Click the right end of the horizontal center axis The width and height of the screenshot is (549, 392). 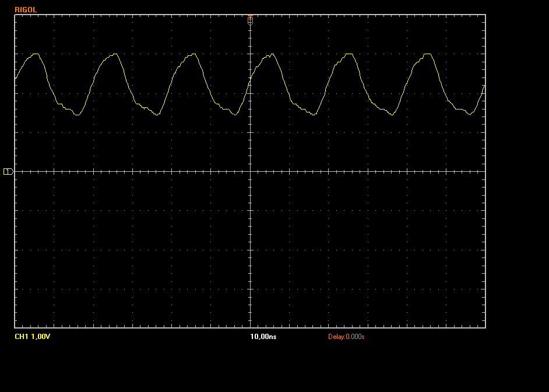click(x=484, y=171)
